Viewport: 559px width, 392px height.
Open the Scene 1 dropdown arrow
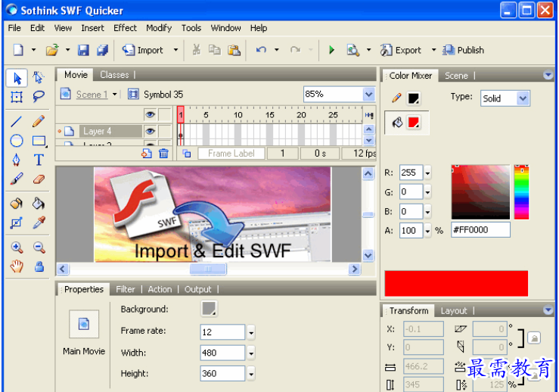114,95
